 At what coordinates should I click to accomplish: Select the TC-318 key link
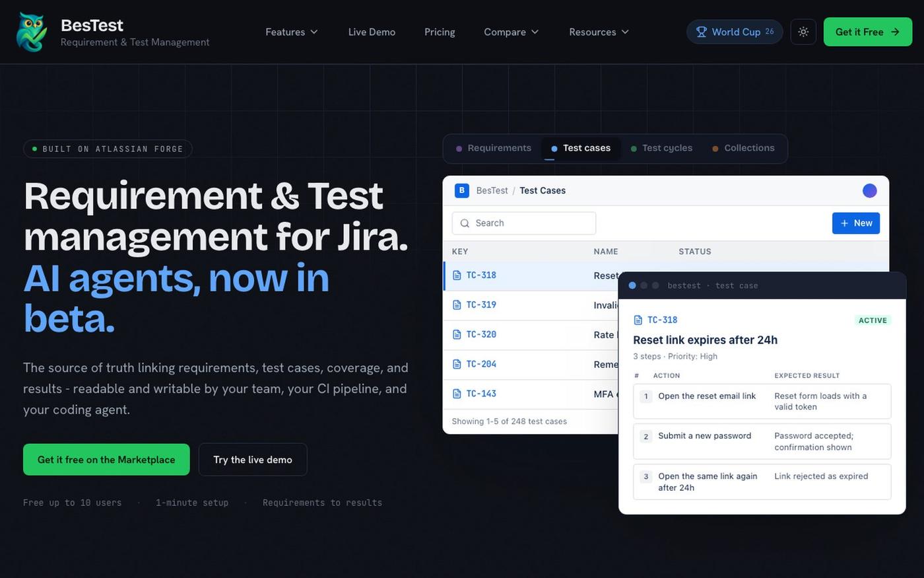[481, 275]
